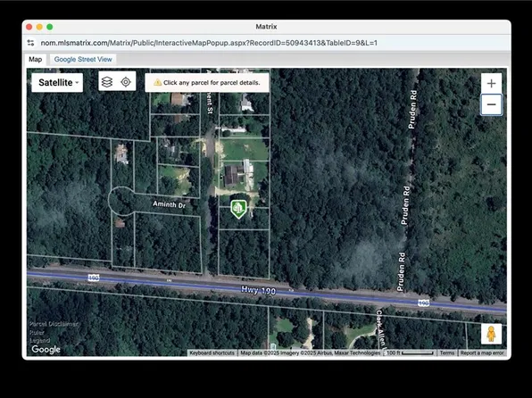Minimize the window with yellow button
Viewport: 532px width, 398px height.
click(x=39, y=27)
